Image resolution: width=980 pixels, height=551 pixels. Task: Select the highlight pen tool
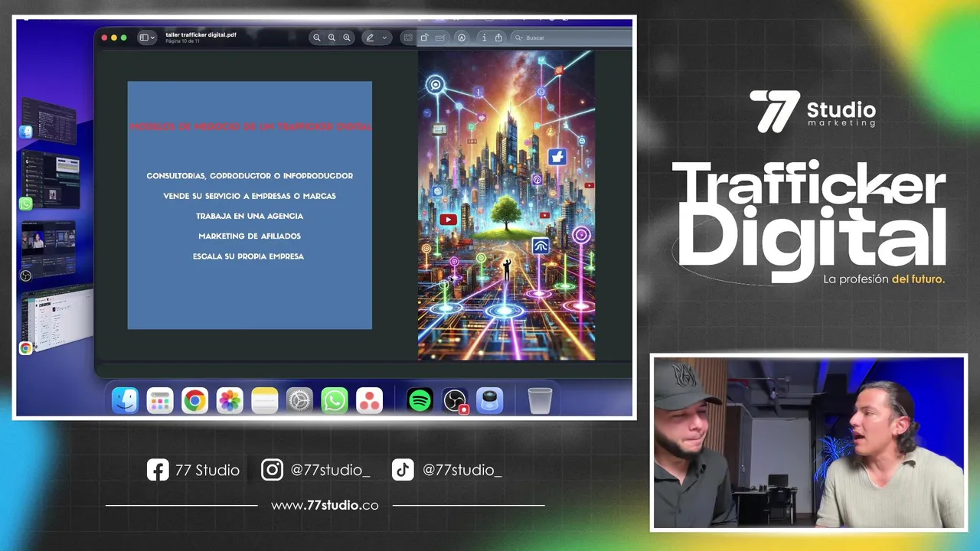[370, 37]
